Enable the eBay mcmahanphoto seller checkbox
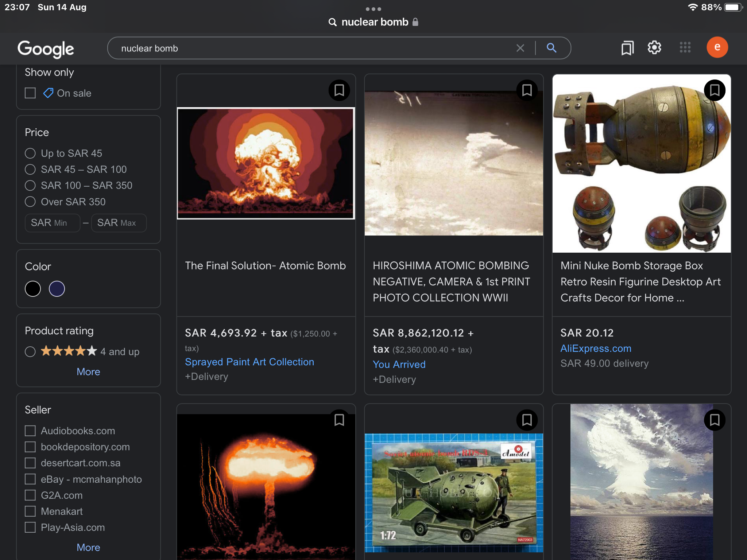747x560 pixels. click(x=30, y=479)
